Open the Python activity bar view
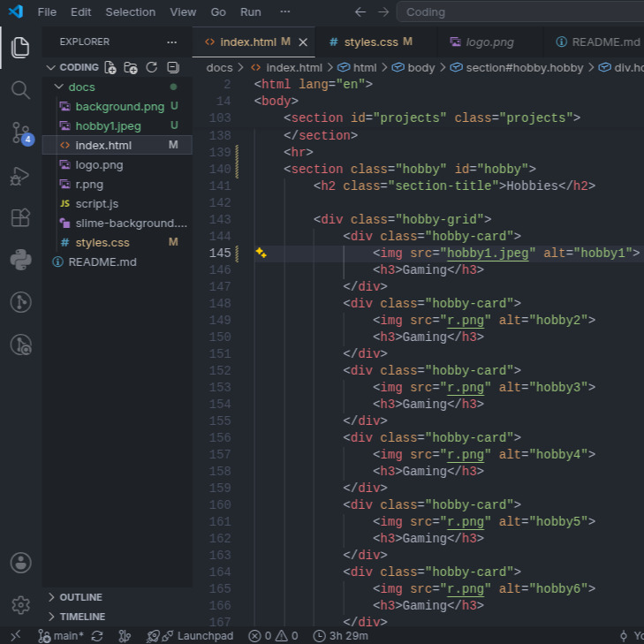 coord(20,260)
